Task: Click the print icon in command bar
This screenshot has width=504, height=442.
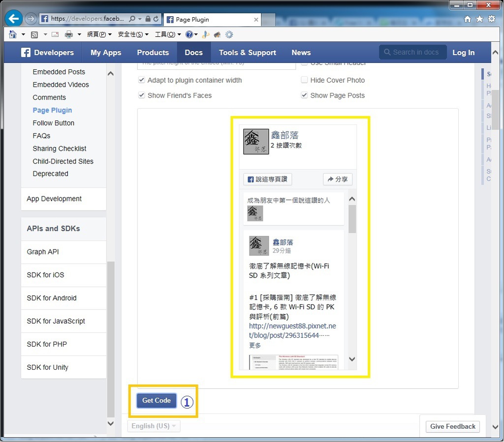Action: pyautogui.click(x=69, y=34)
